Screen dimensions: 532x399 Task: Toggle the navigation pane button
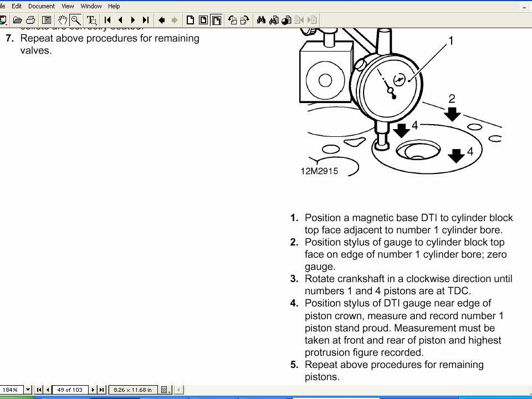[47, 21]
